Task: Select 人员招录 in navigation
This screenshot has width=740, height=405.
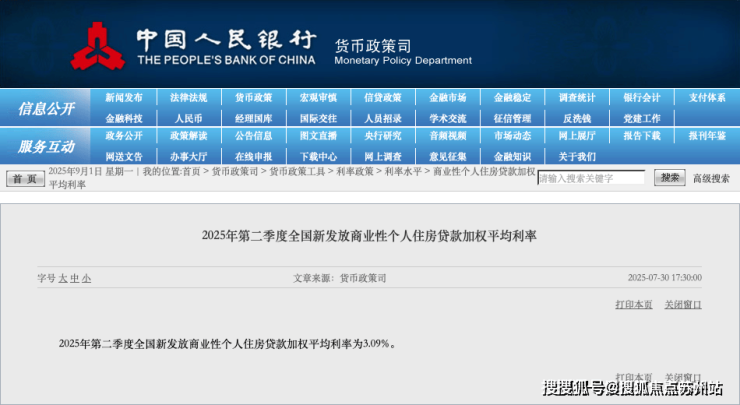Action: pyautogui.click(x=383, y=118)
